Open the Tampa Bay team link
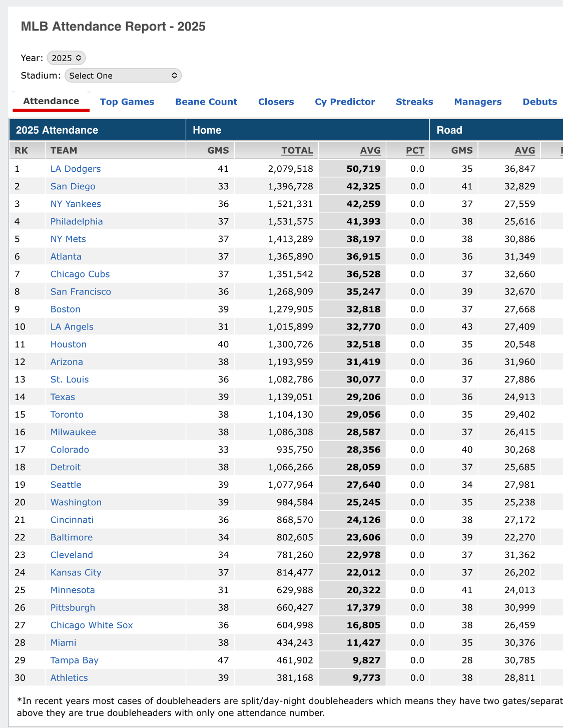Screen dimensions: 563x728 coord(75,660)
